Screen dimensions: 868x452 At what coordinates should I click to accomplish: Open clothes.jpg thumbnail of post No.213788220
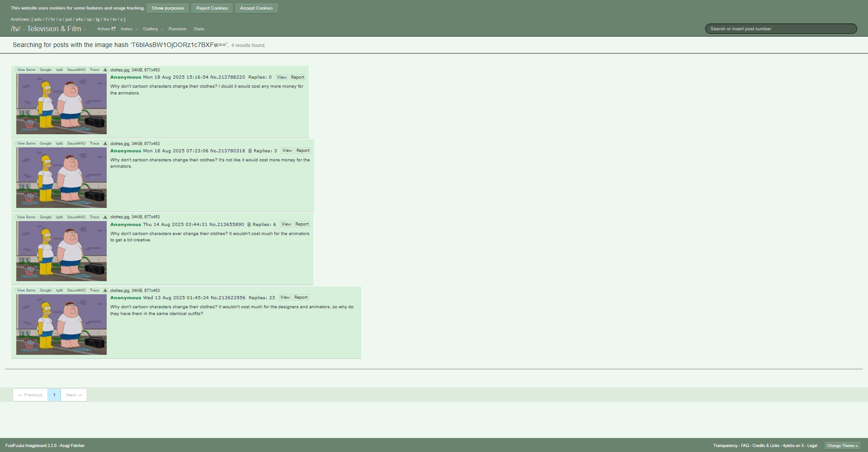(x=61, y=104)
